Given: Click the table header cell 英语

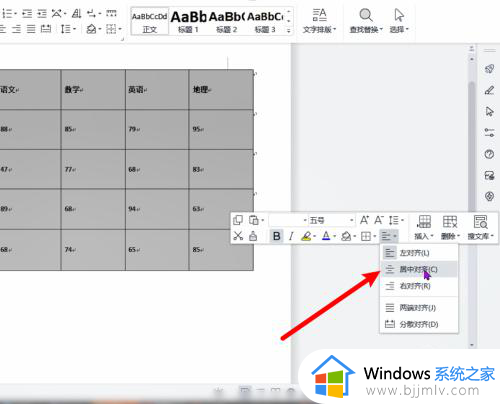Looking at the screenshot, I should pos(157,89).
